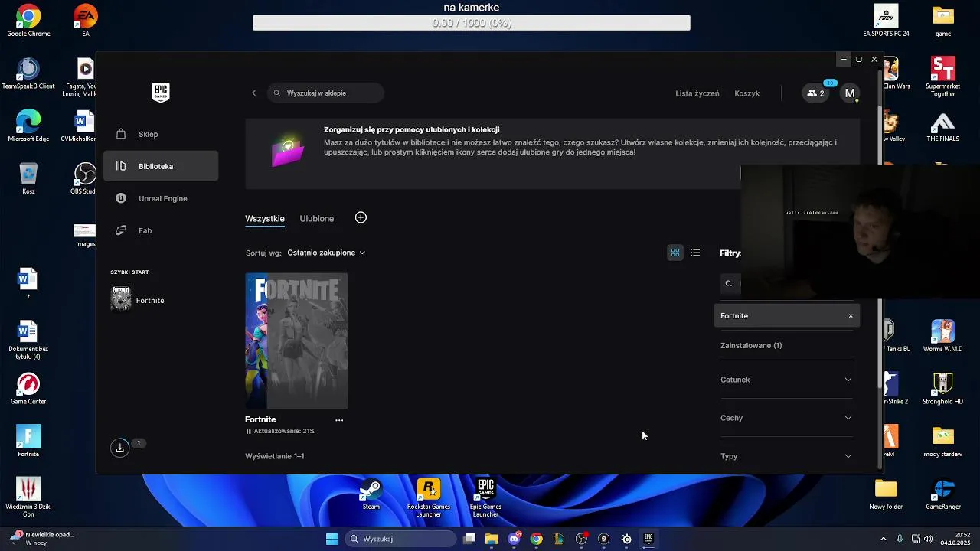Open the taskbar volume control
The width and height of the screenshot is (980, 551).
tap(928, 539)
